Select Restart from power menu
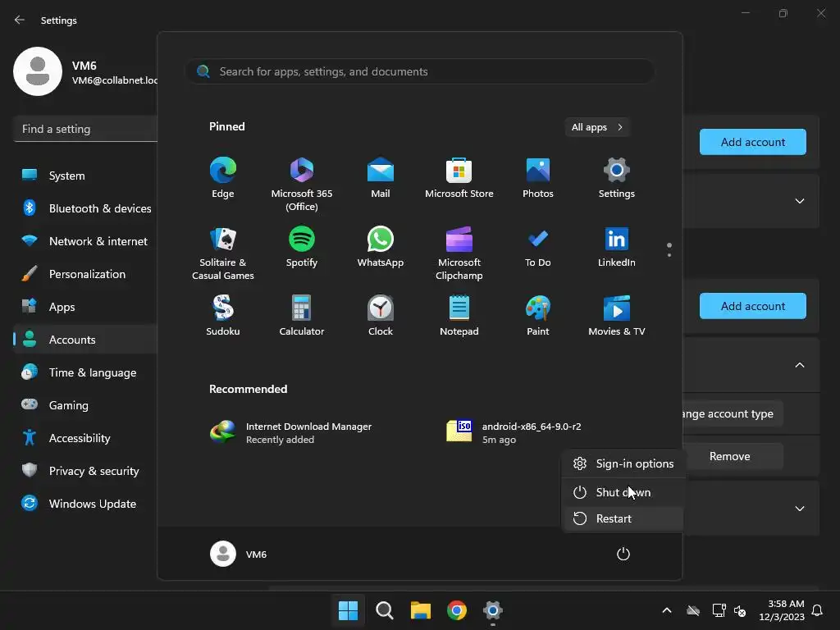 point(623,518)
